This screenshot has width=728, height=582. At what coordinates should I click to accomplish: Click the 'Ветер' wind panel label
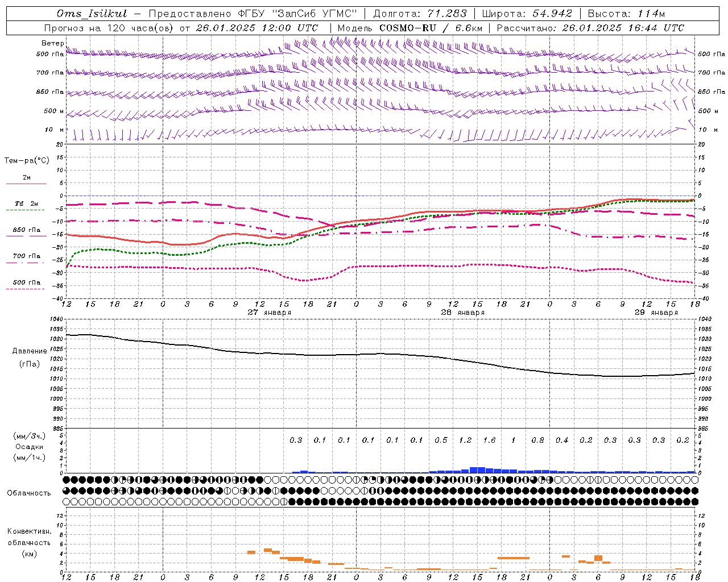pyautogui.click(x=53, y=43)
